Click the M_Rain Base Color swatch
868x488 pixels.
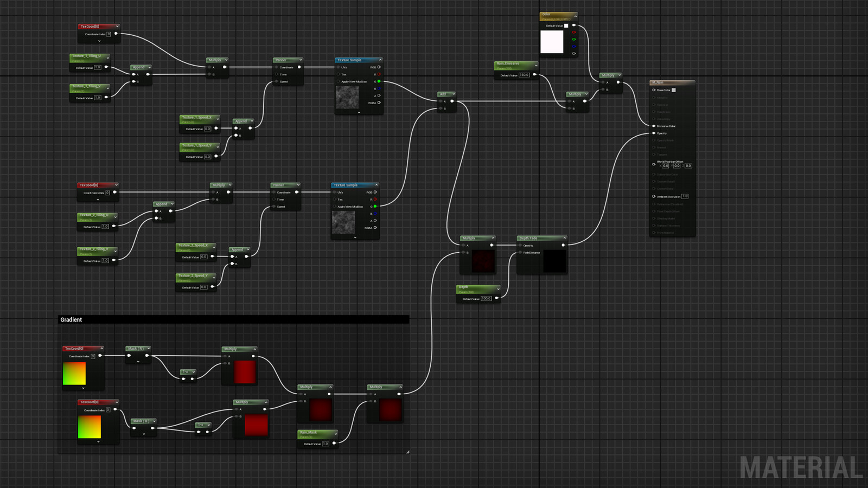pyautogui.click(x=674, y=90)
